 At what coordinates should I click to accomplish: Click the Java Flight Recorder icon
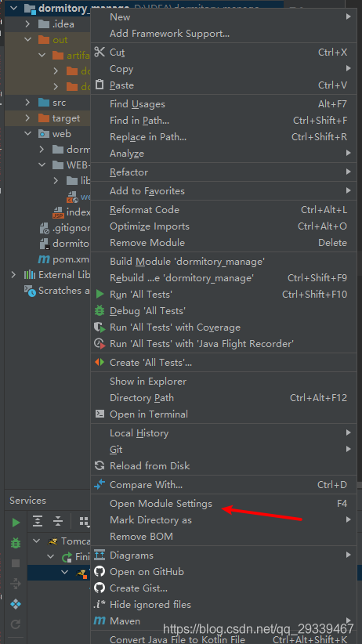[x=100, y=343]
